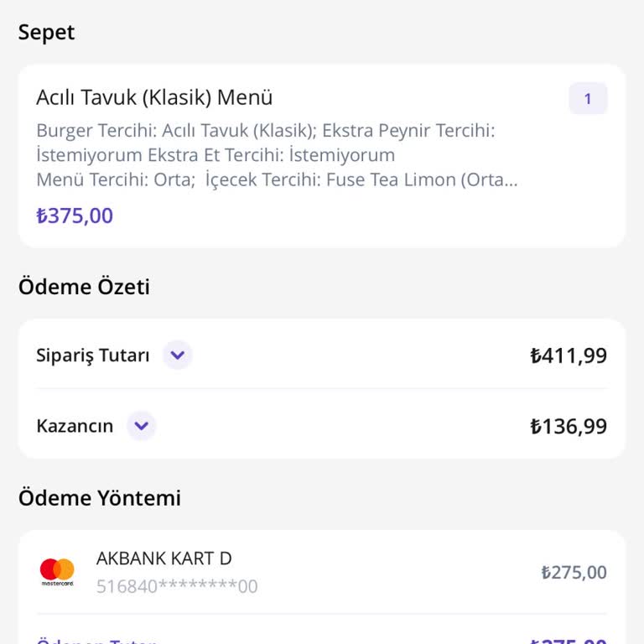The height and width of the screenshot is (644, 644).
Task: Click the masked card number 516840
Action: pos(177,586)
